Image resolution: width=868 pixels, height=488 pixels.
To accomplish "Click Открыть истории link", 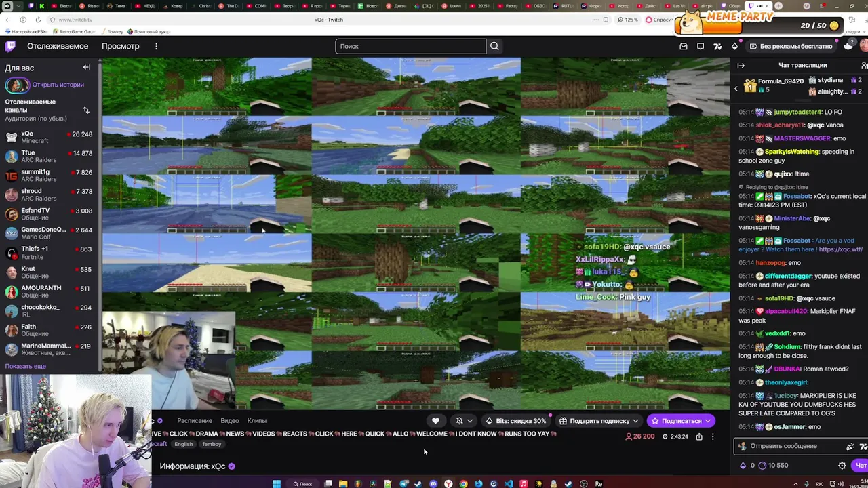I will [x=58, y=85].
